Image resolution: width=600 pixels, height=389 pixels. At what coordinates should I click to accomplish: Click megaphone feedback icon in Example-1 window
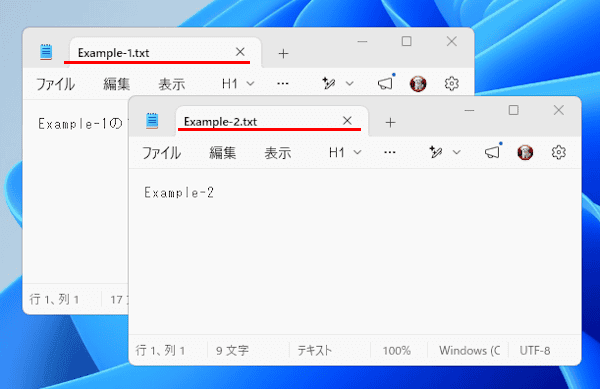tap(385, 83)
